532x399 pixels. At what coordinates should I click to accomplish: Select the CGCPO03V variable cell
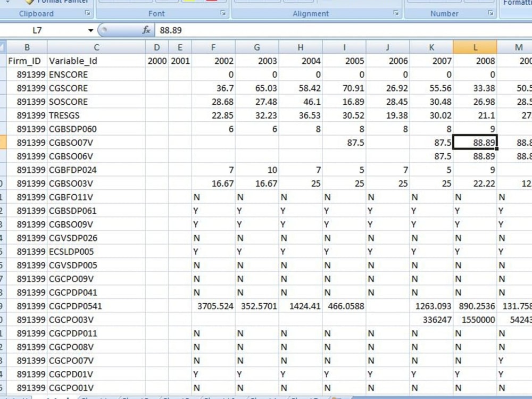point(96,319)
